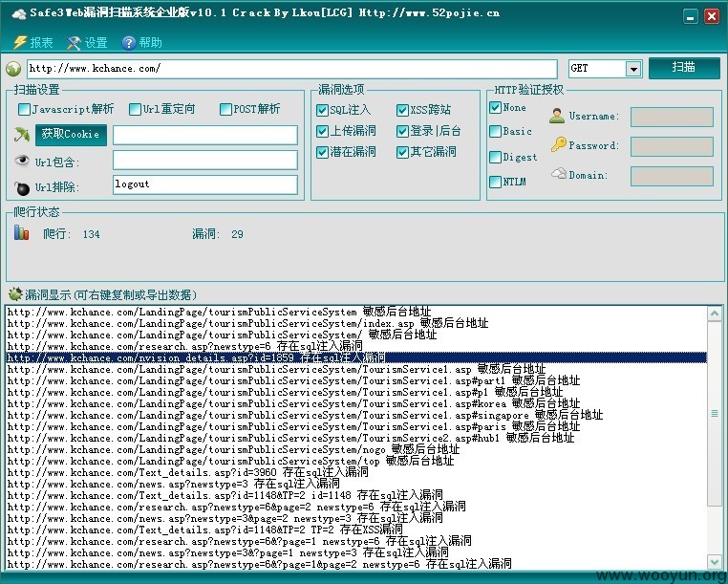This screenshot has width=728, height=584.
Task: Select Basic HTTP authentication
Action: 495,132
